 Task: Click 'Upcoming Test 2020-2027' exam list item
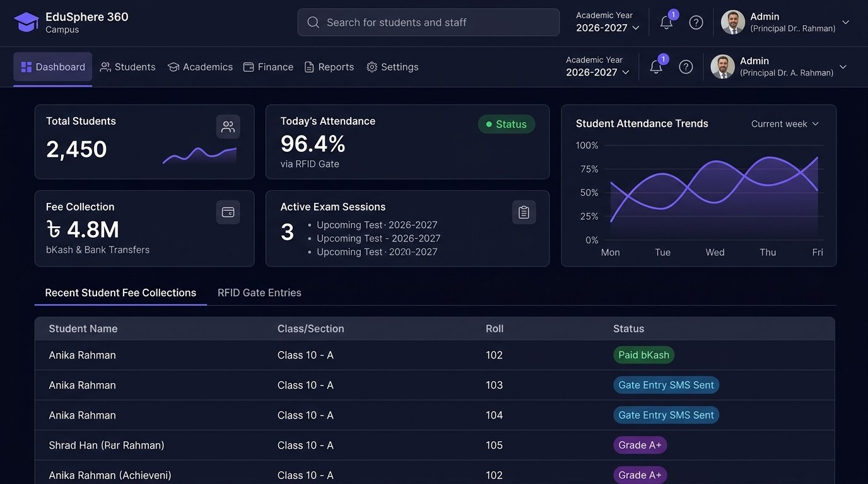377,252
